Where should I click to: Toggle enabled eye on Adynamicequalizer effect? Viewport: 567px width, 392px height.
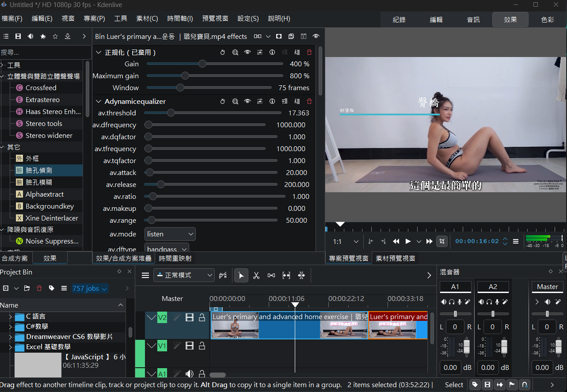(x=247, y=101)
